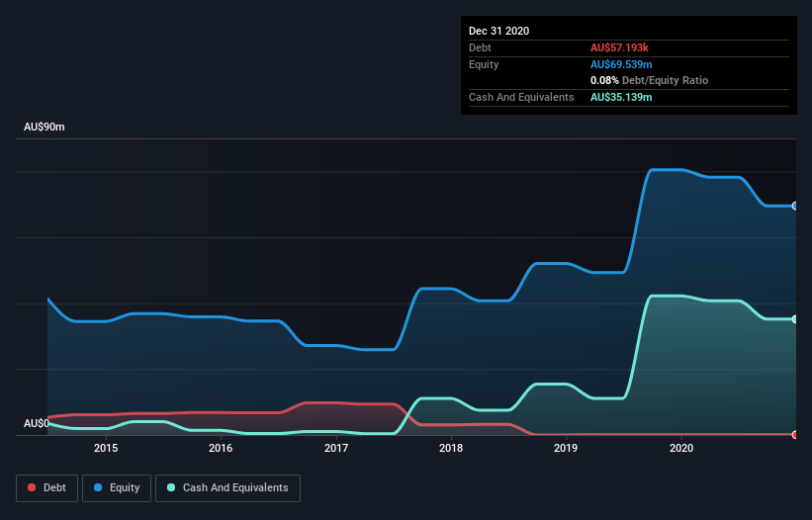Click the tooltip Debt row label
Screen dimensions: 812x520
pos(480,47)
